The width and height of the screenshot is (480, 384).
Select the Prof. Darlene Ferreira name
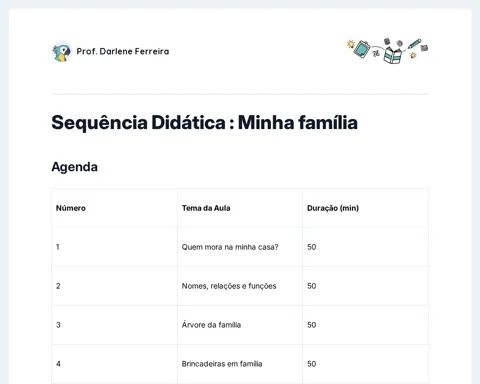[123, 51]
